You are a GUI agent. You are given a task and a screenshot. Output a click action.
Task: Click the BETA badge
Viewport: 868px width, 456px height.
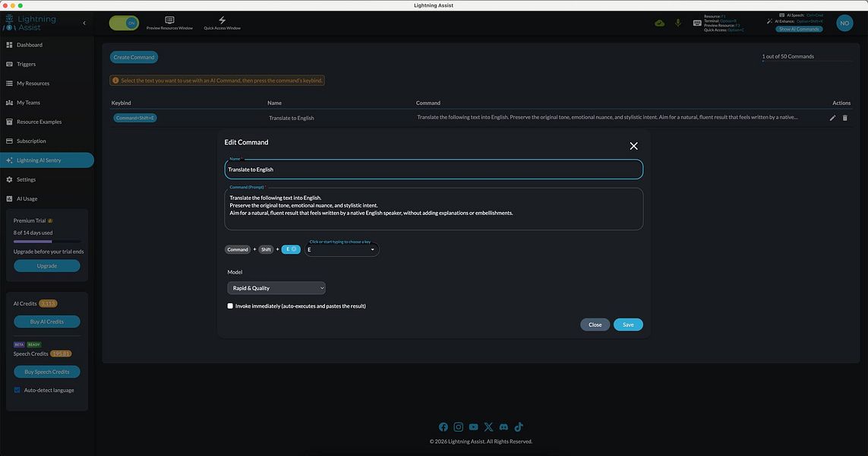(20, 344)
